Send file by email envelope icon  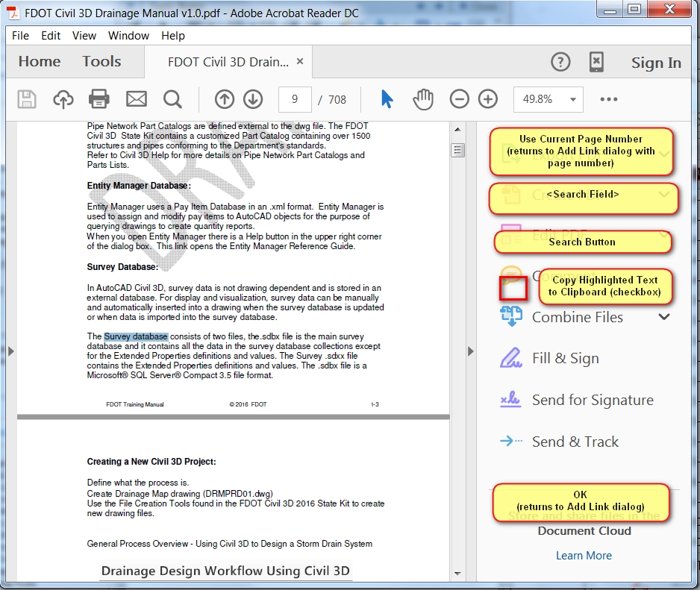click(136, 99)
